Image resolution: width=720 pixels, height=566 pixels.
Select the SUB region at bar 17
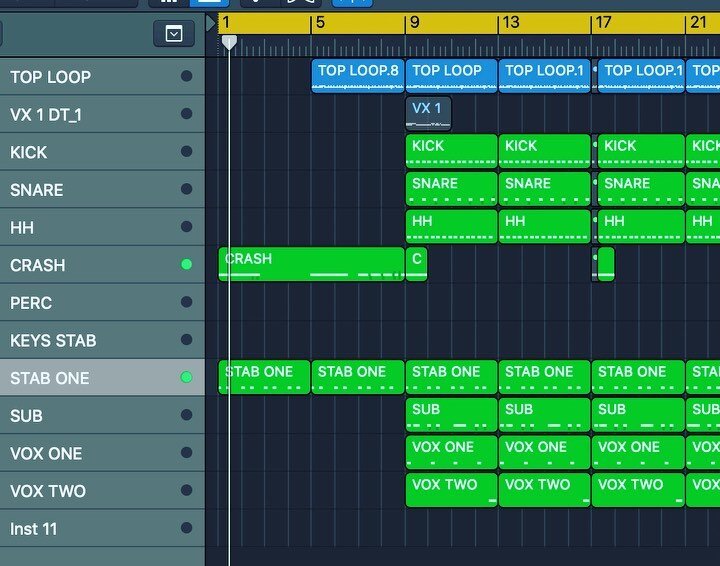[638, 415]
